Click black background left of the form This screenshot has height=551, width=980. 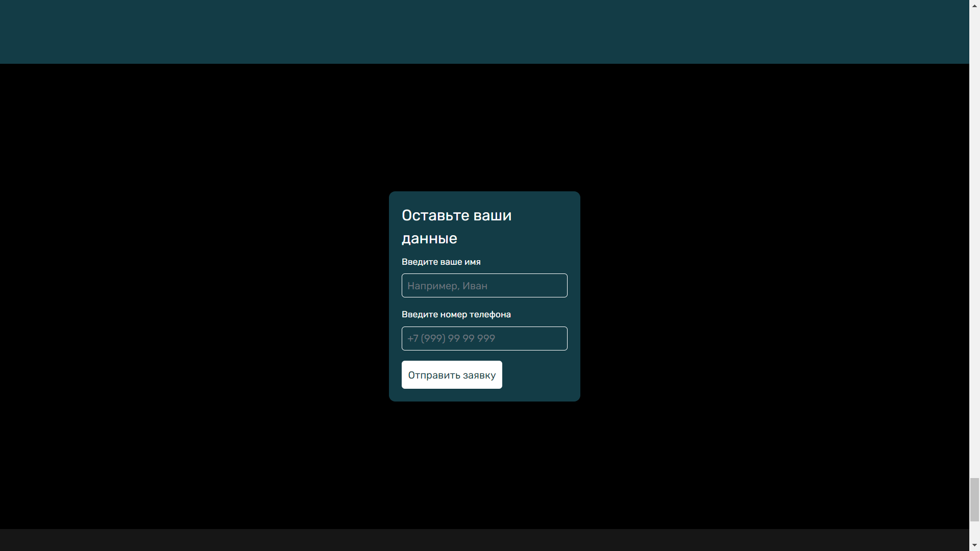tap(194, 296)
